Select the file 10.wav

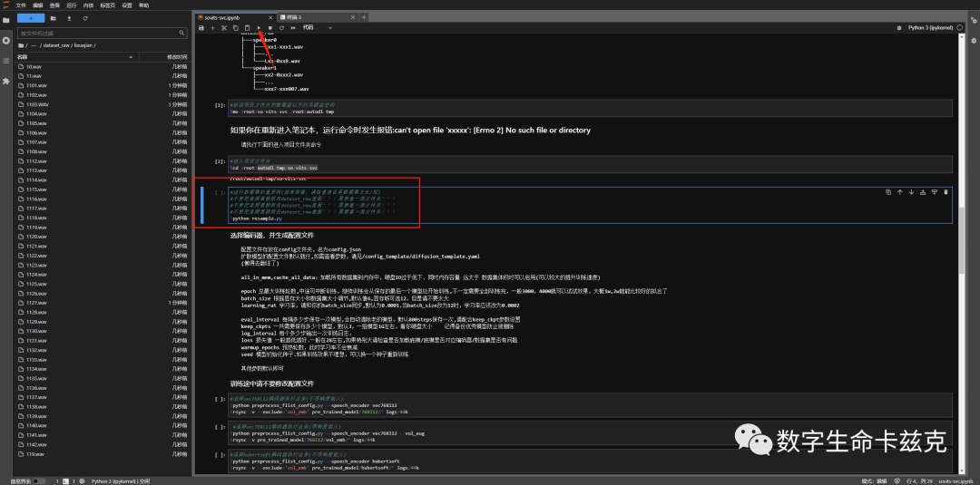(x=103, y=66)
